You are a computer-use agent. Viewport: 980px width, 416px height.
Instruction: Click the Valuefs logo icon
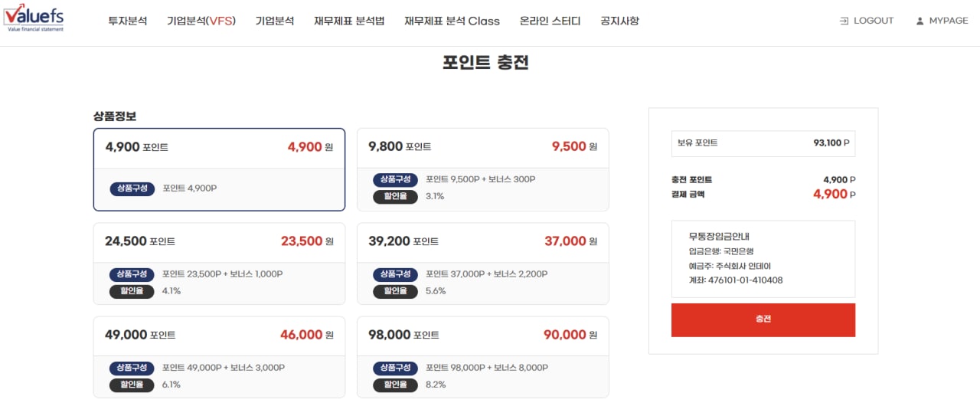pyautogui.click(x=34, y=18)
